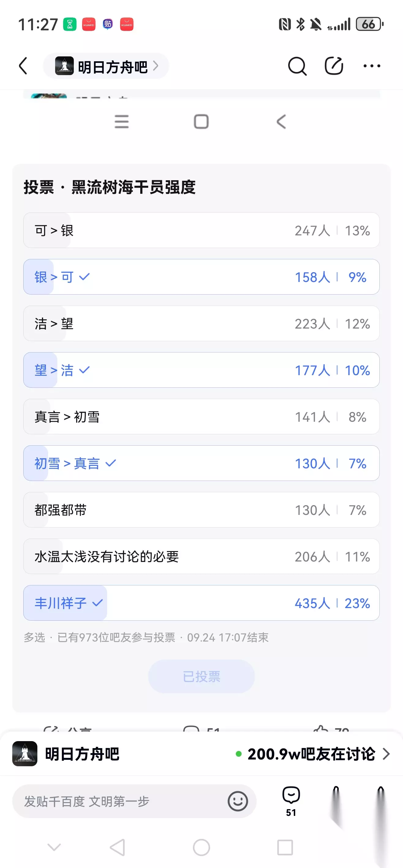
Task: Open comments icon showing 51
Action: coord(291,801)
